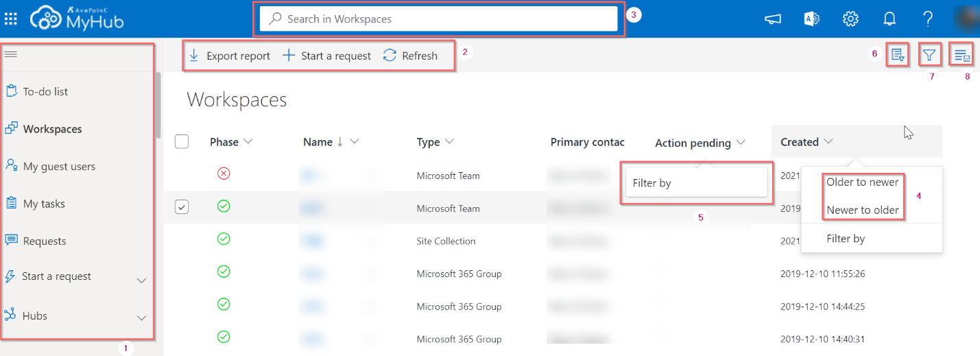Open the settings gear icon
980x356 pixels.
tap(850, 19)
